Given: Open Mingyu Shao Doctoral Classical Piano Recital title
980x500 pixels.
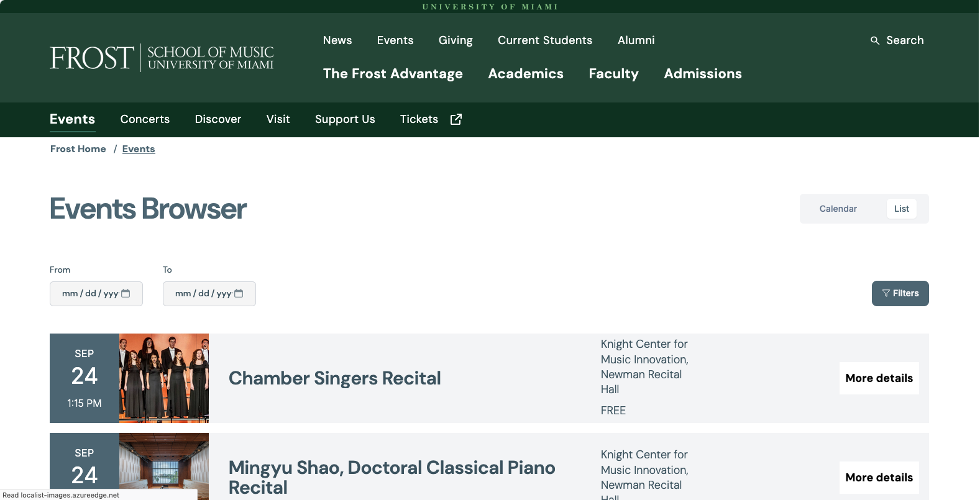Looking at the screenshot, I should (x=392, y=478).
